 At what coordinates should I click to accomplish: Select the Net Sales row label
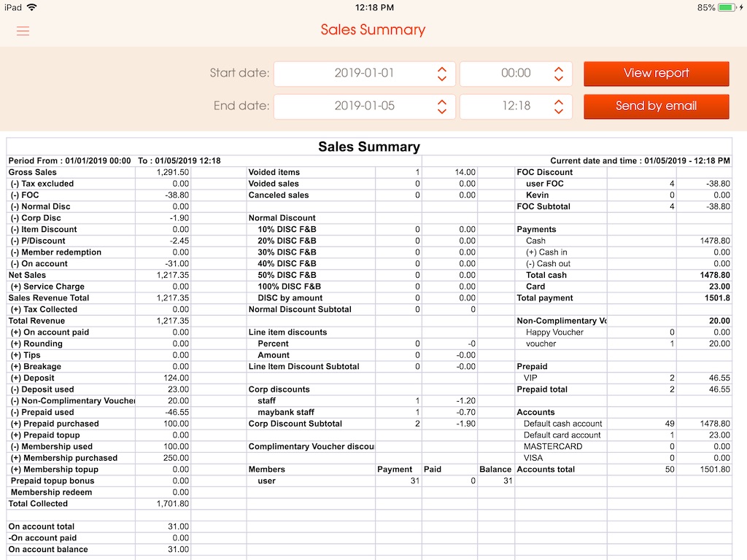(x=27, y=275)
